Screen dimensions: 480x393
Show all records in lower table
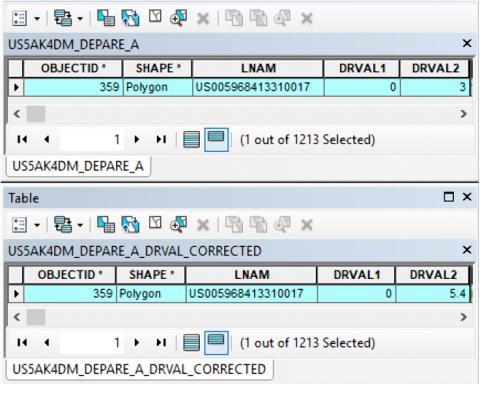click(x=192, y=342)
